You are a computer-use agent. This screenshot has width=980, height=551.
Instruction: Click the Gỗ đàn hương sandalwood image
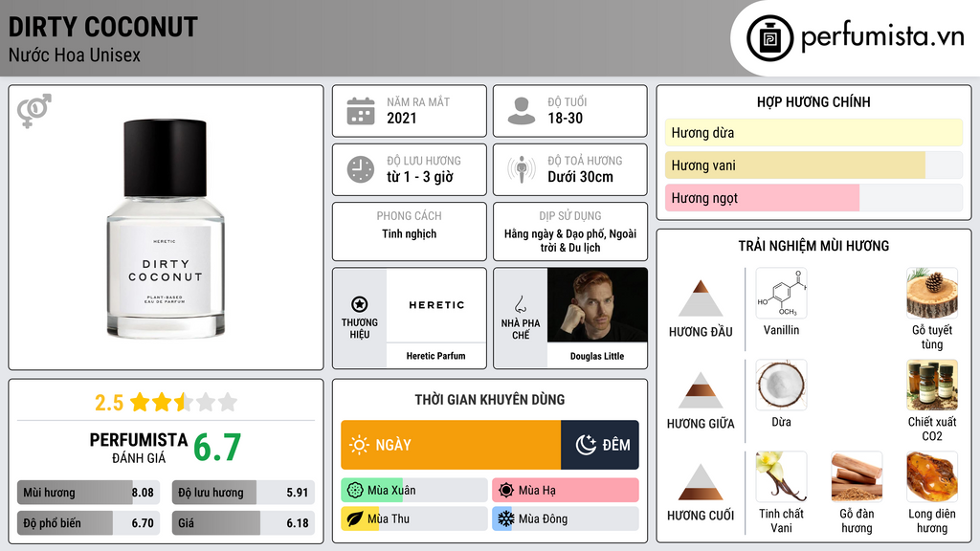pos(857,476)
